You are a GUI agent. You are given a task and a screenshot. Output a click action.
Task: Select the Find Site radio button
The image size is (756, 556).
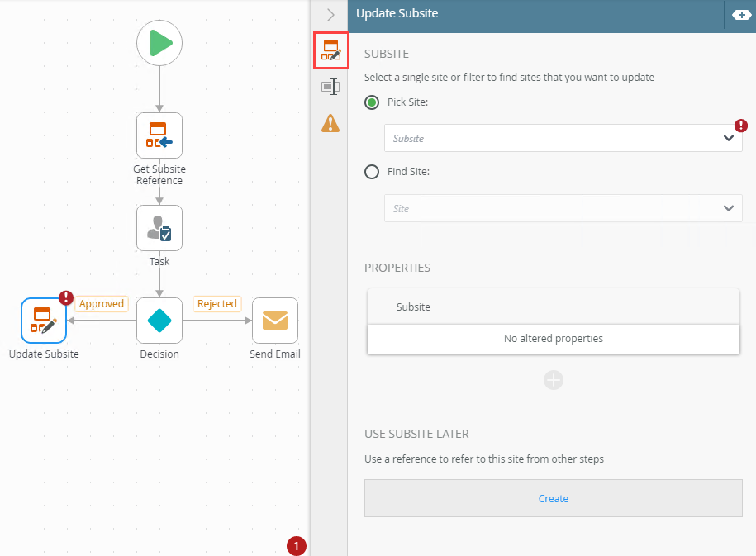(372, 172)
